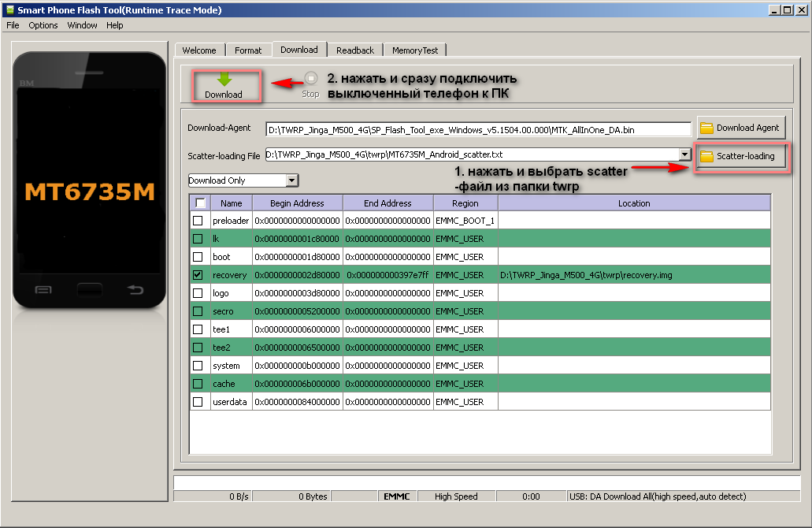Open the Window menu
Screen dimensions: 812x528
click(82, 25)
